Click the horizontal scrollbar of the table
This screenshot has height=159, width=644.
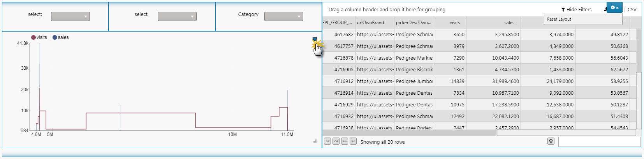[x=410, y=133]
